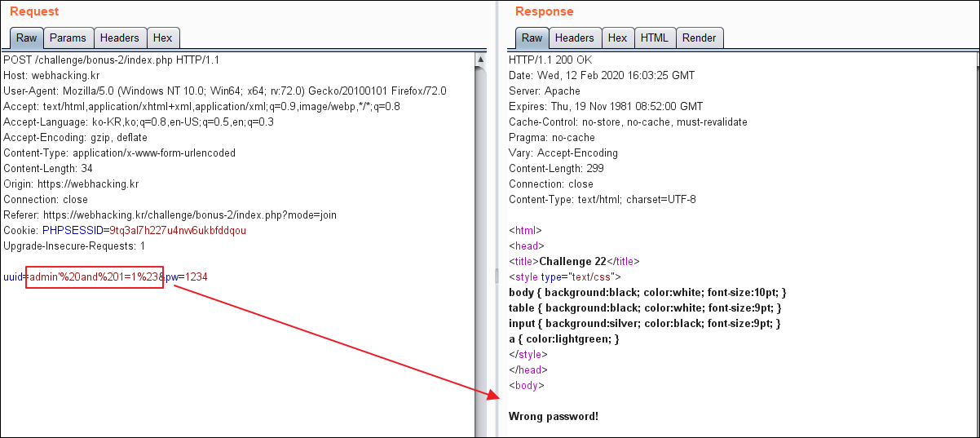Open the Request Params tab
The height and width of the screenshot is (438, 980).
tap(68, 38)
